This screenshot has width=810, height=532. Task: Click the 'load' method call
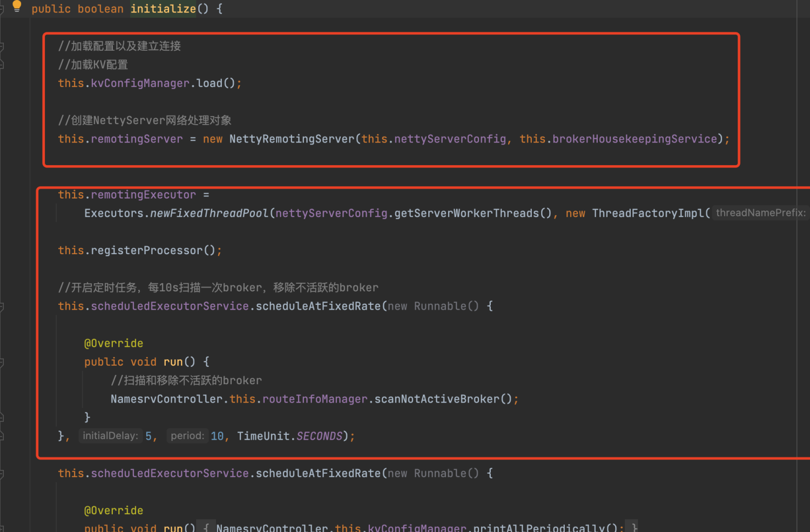(x=210, y=83)
